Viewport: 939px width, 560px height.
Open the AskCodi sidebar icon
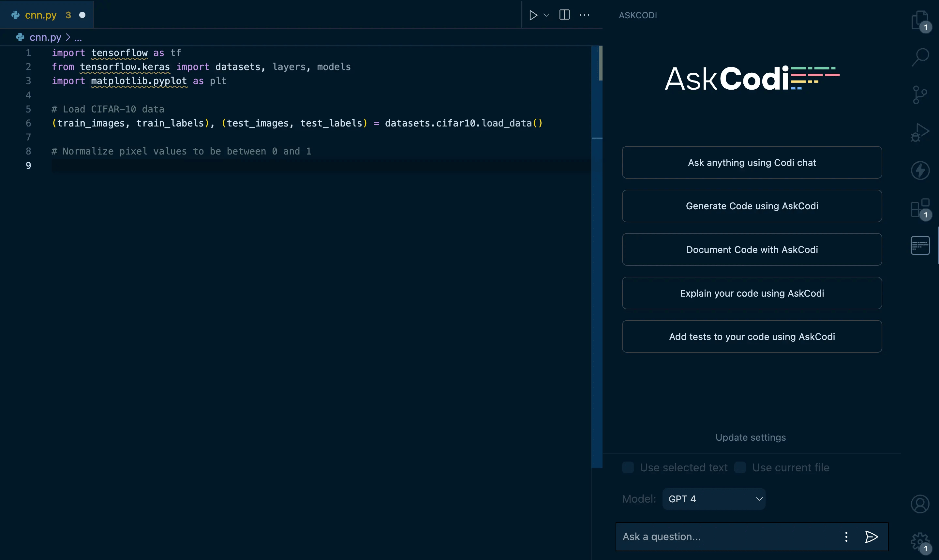click(920, 246)
